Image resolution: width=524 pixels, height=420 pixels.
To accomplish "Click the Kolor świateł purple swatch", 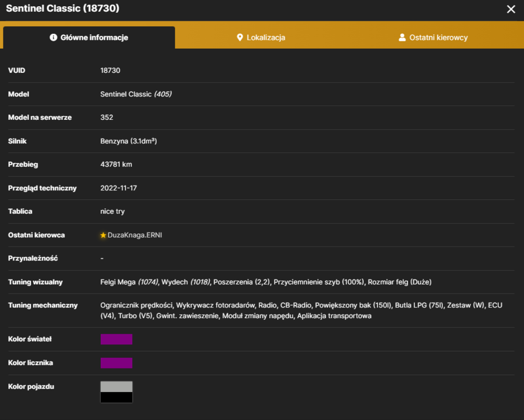I will click(x=116, y=339).
